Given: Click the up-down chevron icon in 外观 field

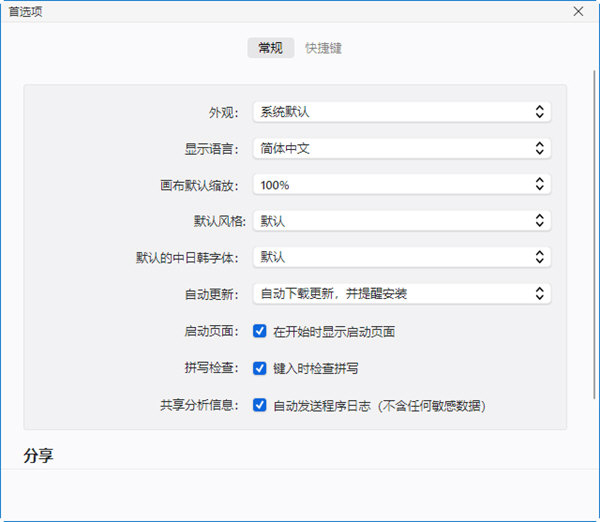Looking at the screenshot, I should pyautogui.click(x=539, y=112).
